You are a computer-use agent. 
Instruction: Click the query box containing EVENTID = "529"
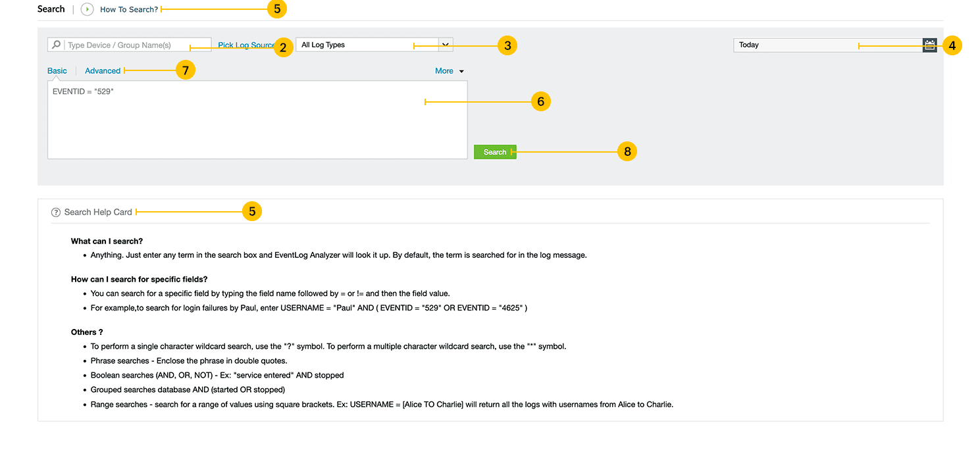coord(257,118)
